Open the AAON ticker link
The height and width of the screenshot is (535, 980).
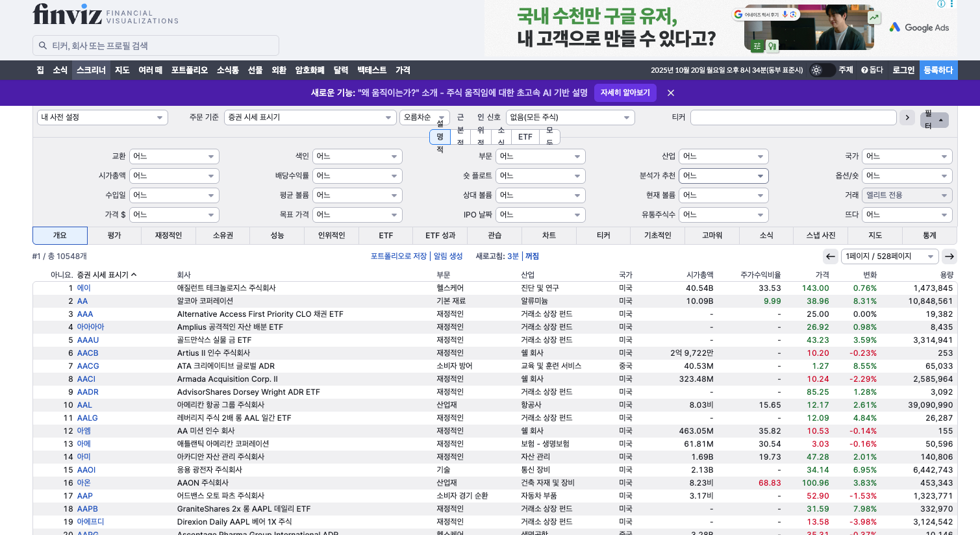tap(84, 483)
